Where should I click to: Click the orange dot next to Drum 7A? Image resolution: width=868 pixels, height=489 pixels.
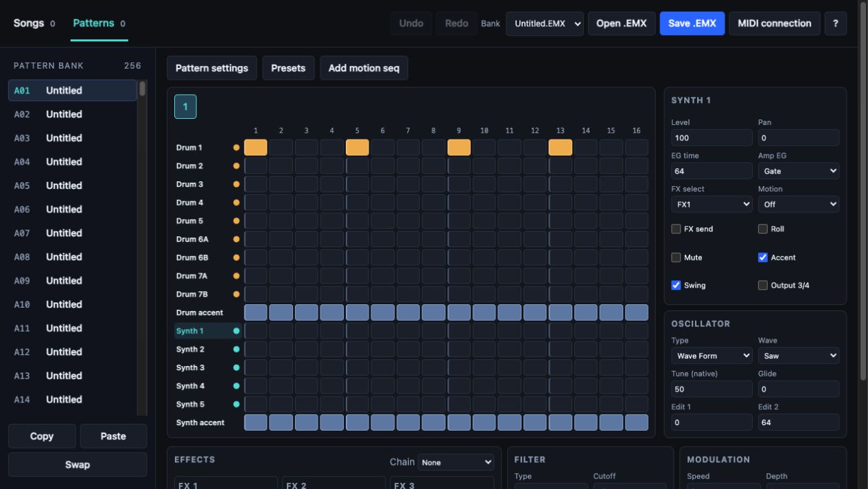pos(237,275)
